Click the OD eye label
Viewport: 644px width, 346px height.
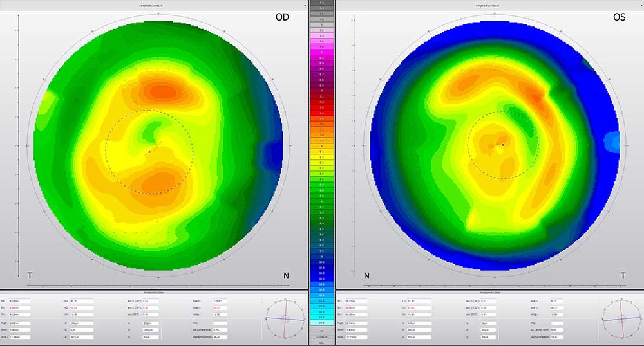[282, 17]
